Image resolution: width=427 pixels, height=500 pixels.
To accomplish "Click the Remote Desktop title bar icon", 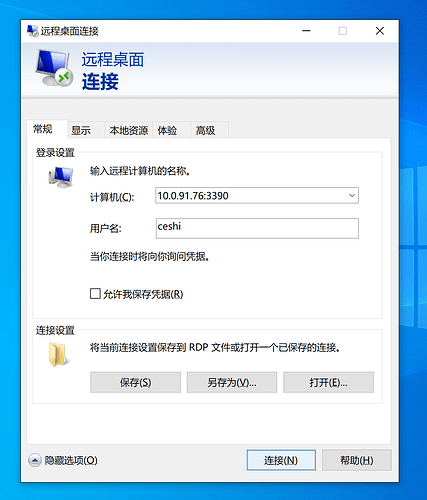I will (33, 31).
